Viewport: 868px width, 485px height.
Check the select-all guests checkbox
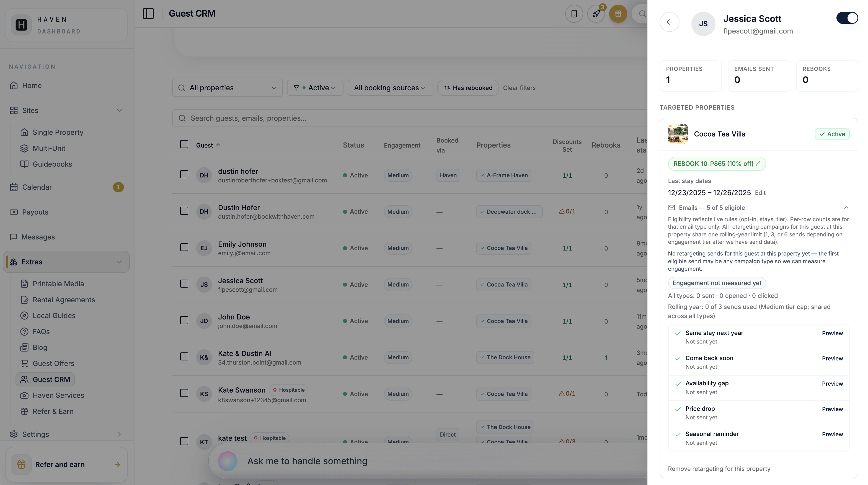pos(184,144)
